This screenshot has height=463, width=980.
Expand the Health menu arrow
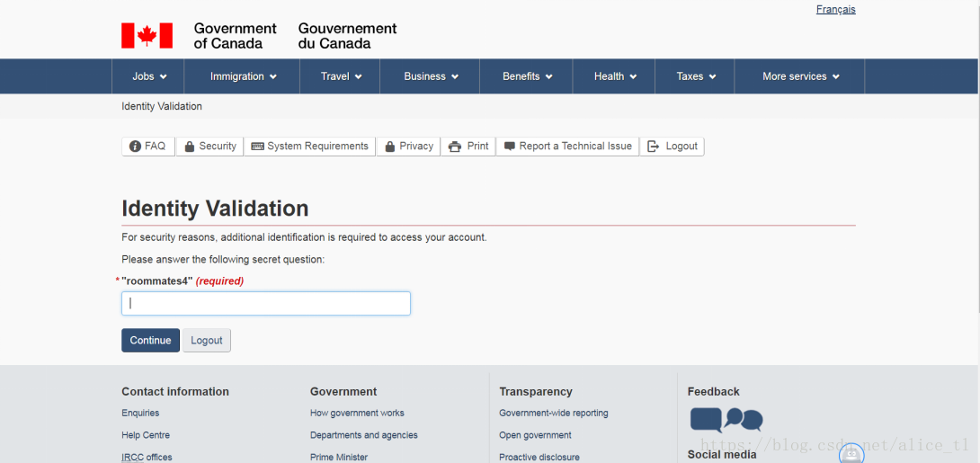(x=633, y=76)
